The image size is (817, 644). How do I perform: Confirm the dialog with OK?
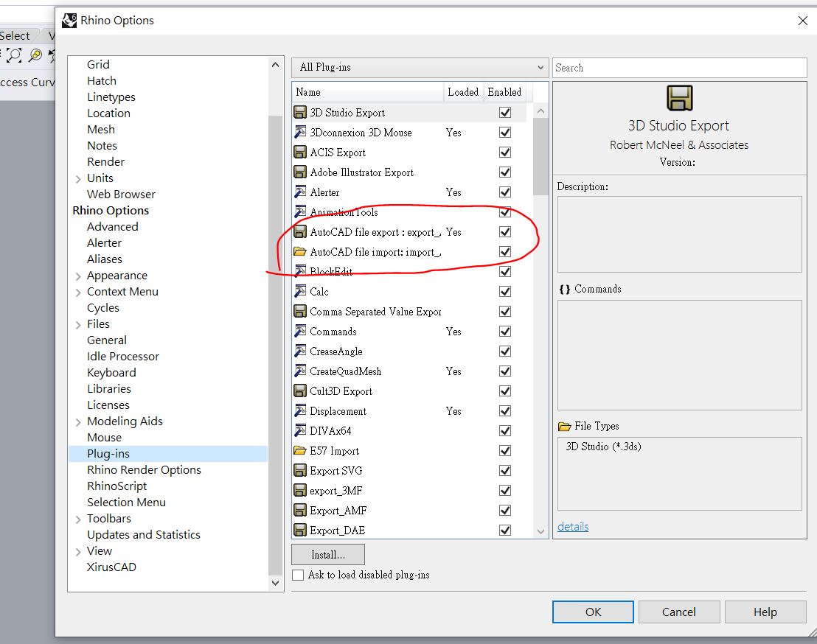coord(593,612)
